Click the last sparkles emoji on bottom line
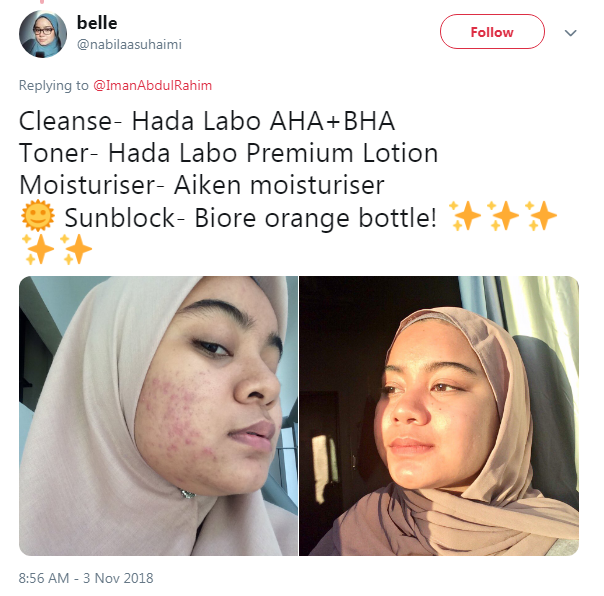Screen dimensions: 604x596 [x=76, y=249]
